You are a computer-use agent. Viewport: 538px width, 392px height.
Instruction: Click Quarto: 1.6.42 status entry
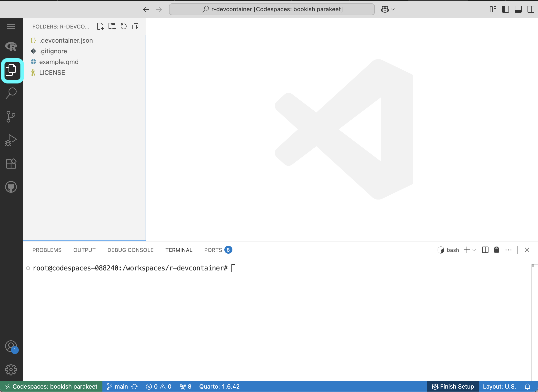point(219,387)
